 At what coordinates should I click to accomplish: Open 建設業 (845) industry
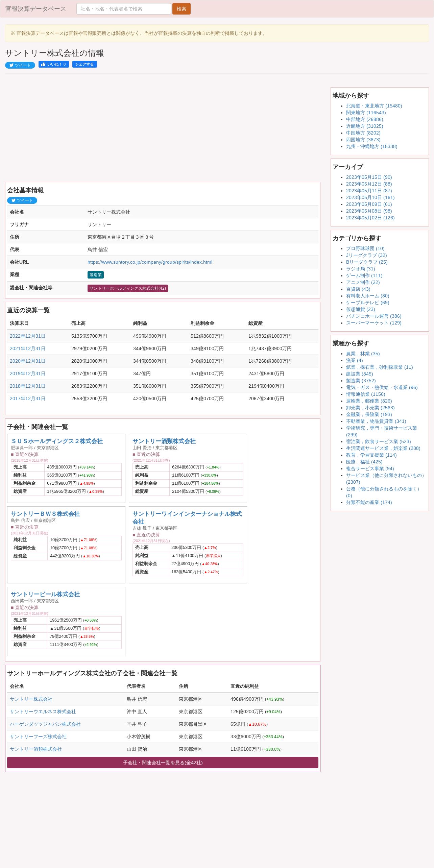[359, 374]
